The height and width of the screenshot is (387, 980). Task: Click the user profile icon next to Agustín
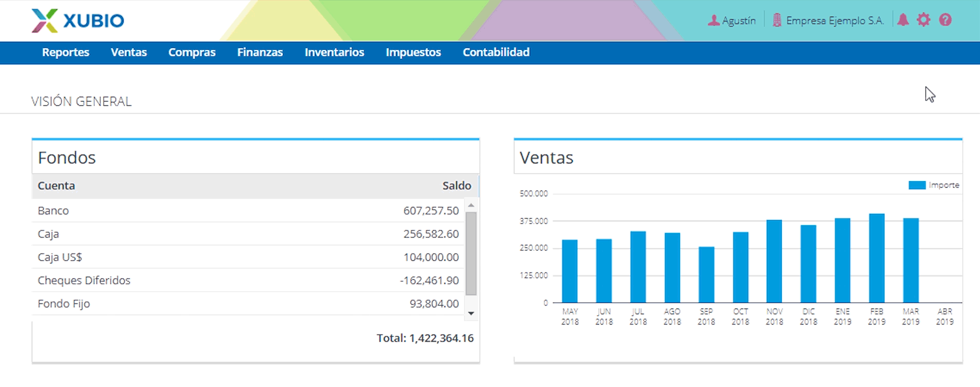(713, 21)
